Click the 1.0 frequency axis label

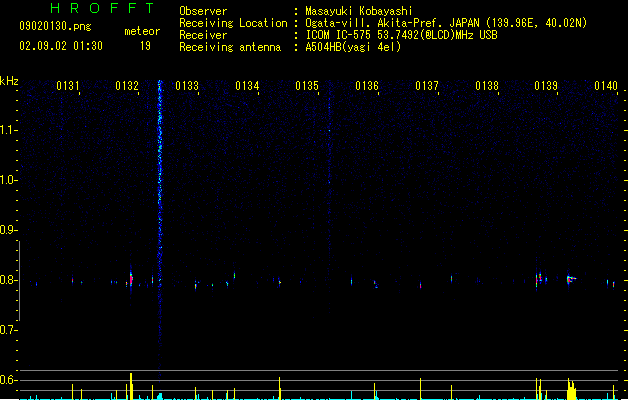click(x=8, y=180)
